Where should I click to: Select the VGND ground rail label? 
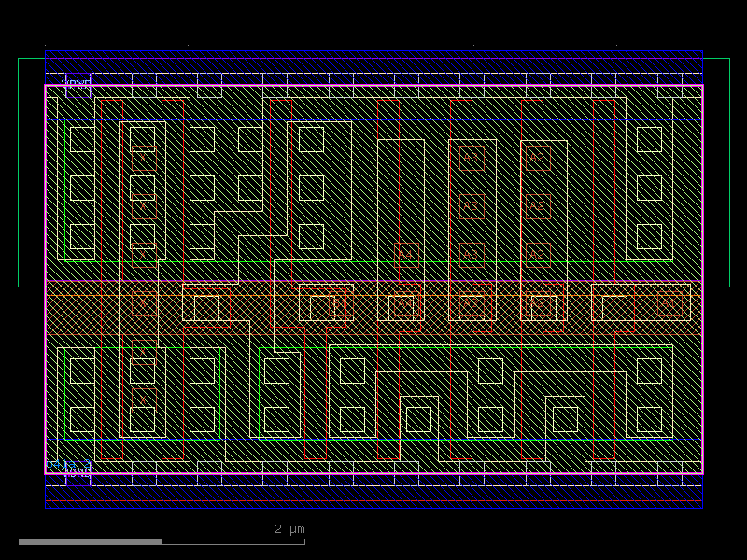tap(77, 473)
